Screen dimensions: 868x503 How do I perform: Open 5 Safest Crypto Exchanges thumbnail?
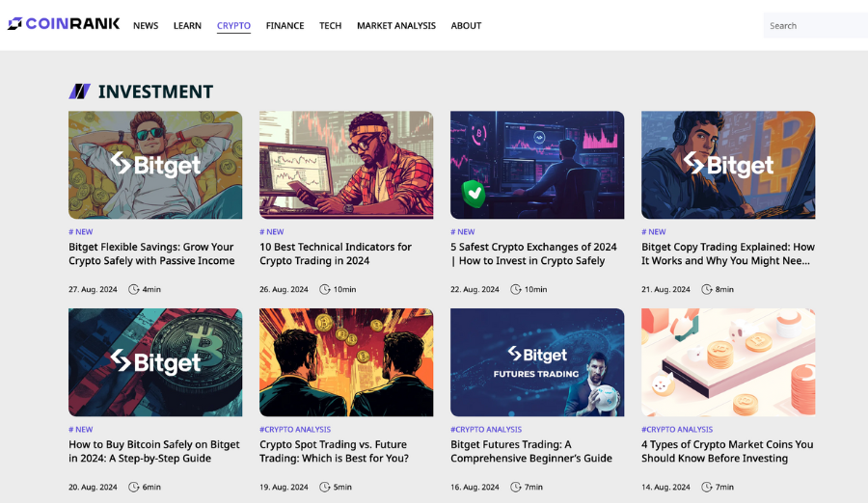tap(537, 165)
